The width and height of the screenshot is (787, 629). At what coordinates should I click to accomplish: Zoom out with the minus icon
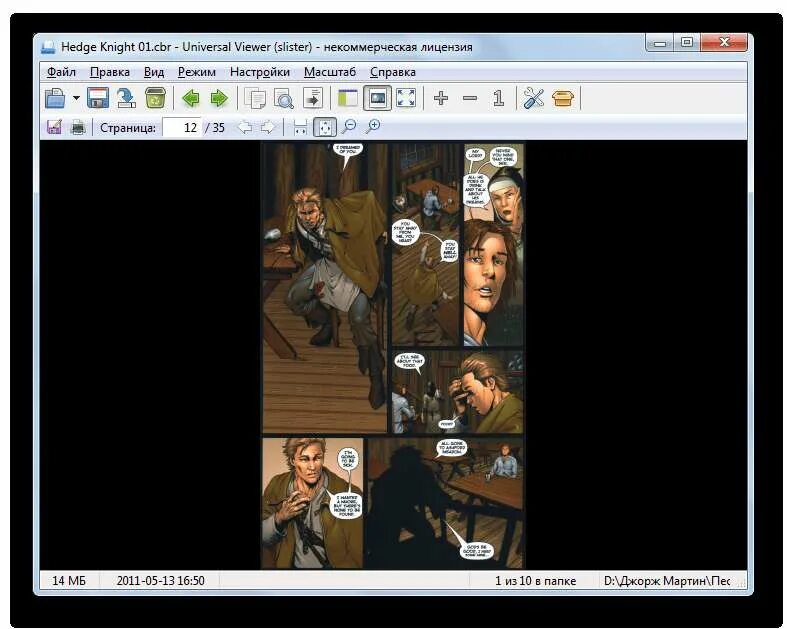[x=470, y=98]
